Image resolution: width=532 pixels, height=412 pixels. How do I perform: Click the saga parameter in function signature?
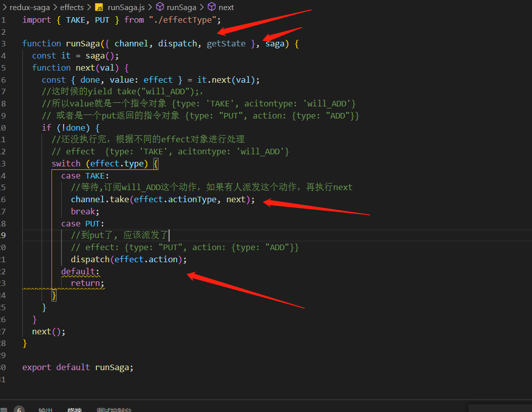coord(275,44)
